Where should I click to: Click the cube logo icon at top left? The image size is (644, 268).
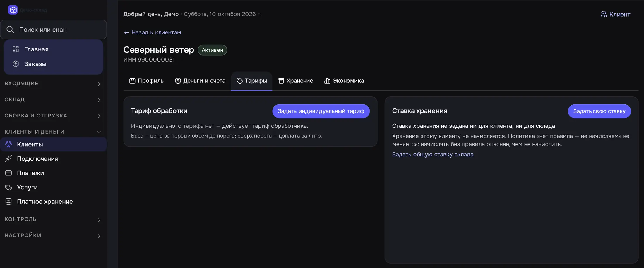[13, 10]
